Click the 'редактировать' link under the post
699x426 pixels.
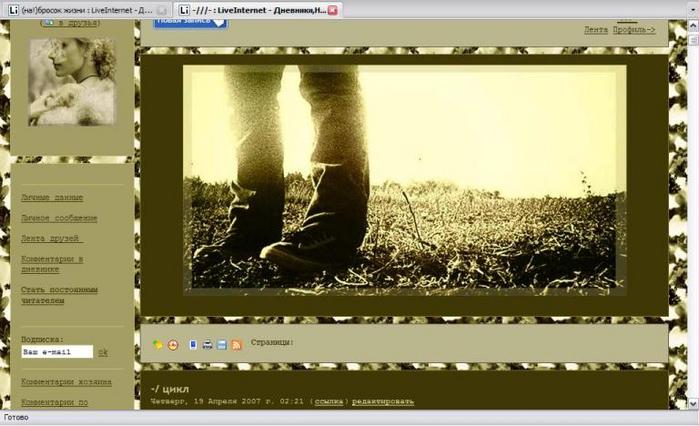point(381,402)
